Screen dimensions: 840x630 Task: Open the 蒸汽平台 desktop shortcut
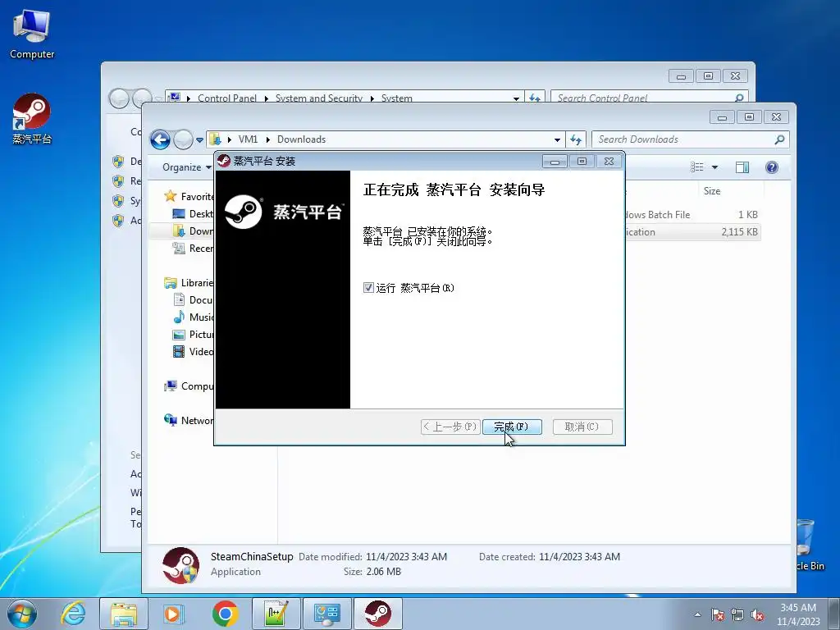pos(32,119)
